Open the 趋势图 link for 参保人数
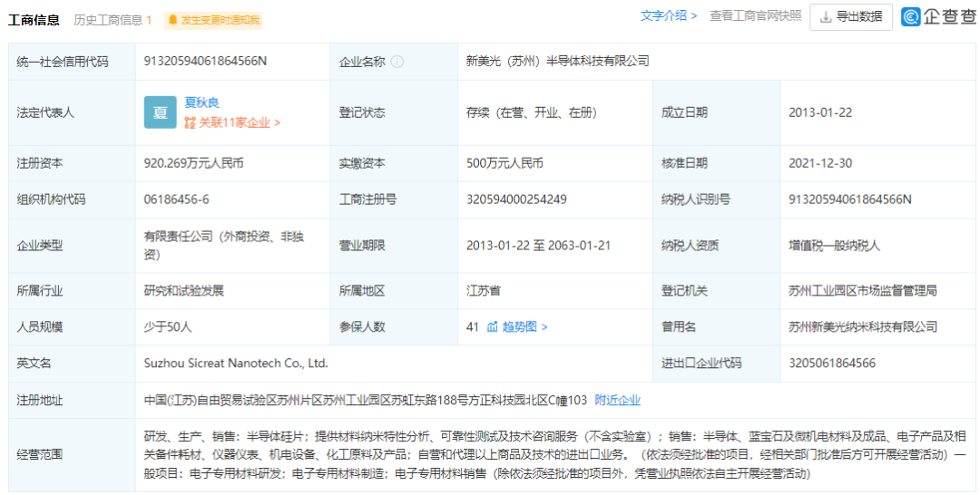Viewport: 980px width, 495px height. tap(525, 326)
